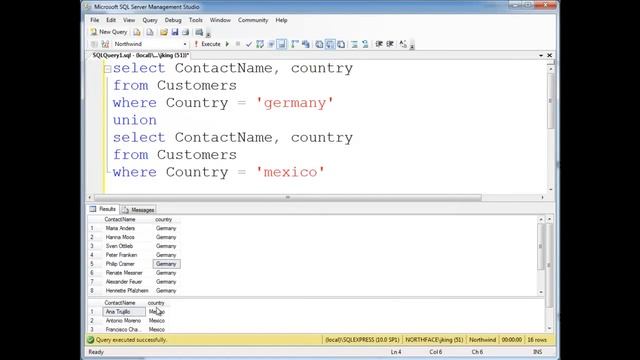Viewport: 640px width, 360px height.
Task: Click the New Query button
Action: (x=109, y=32)
